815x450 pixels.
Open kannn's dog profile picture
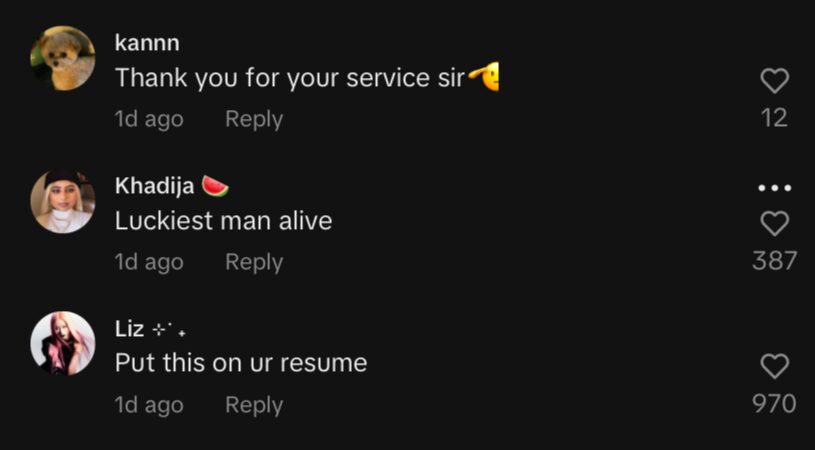coord(63,58)
